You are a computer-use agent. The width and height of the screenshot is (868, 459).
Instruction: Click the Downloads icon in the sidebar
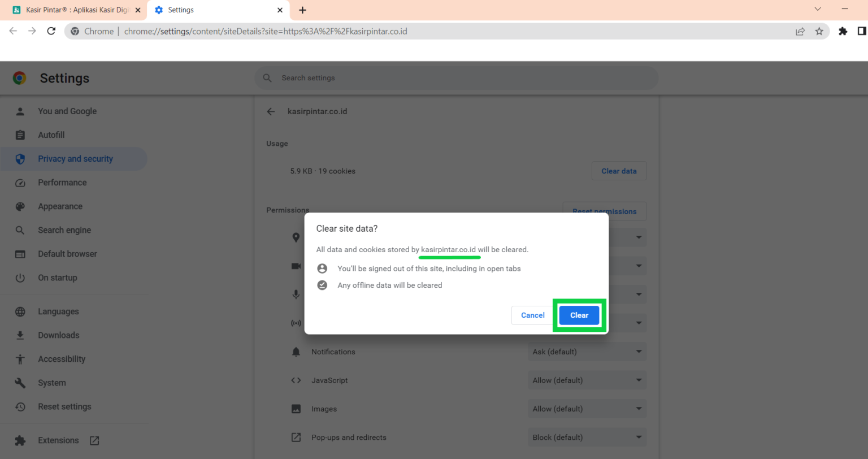(21, 335)
